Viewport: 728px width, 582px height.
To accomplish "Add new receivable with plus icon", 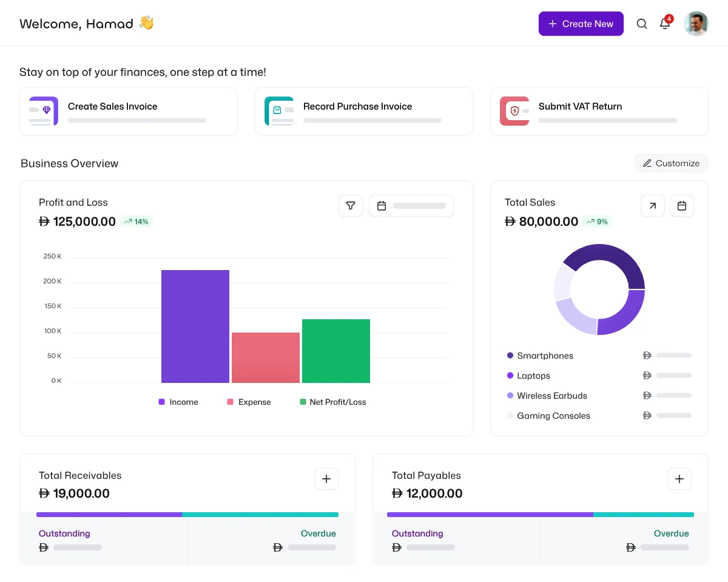I will pyautogui.click(x=326, y=479).
